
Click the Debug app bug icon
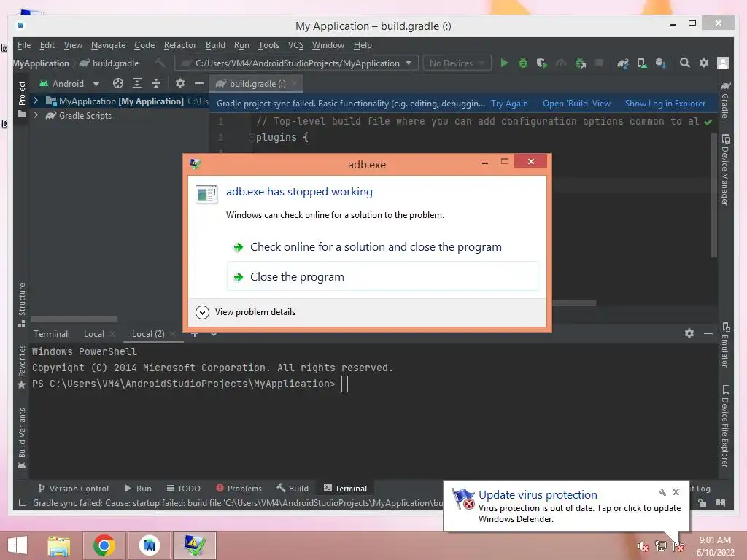523,63
